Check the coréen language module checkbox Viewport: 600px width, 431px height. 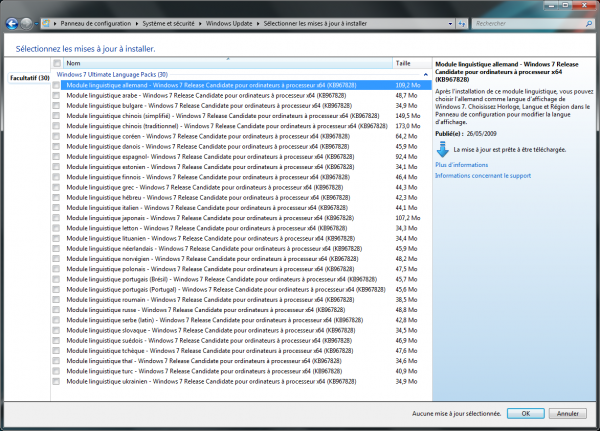point(56,136)
